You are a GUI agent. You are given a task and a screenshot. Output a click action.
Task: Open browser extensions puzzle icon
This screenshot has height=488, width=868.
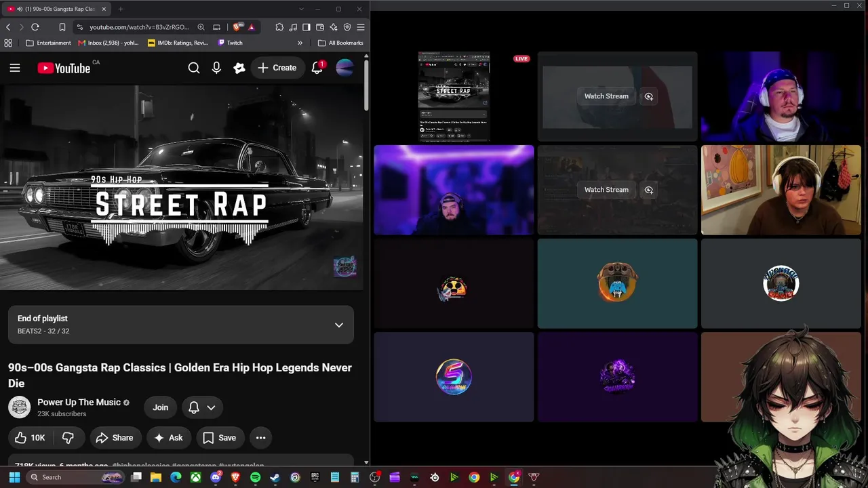tap(279, 27)
